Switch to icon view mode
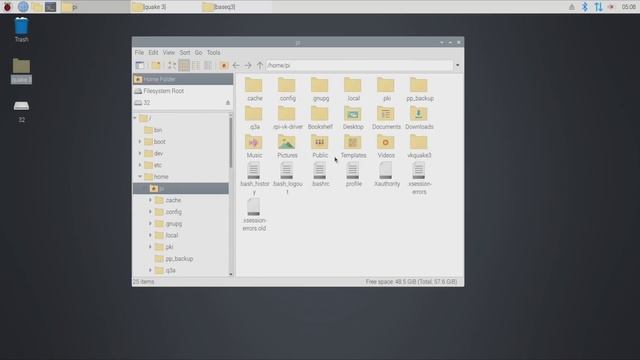The image size is (640, 360). 172,65
